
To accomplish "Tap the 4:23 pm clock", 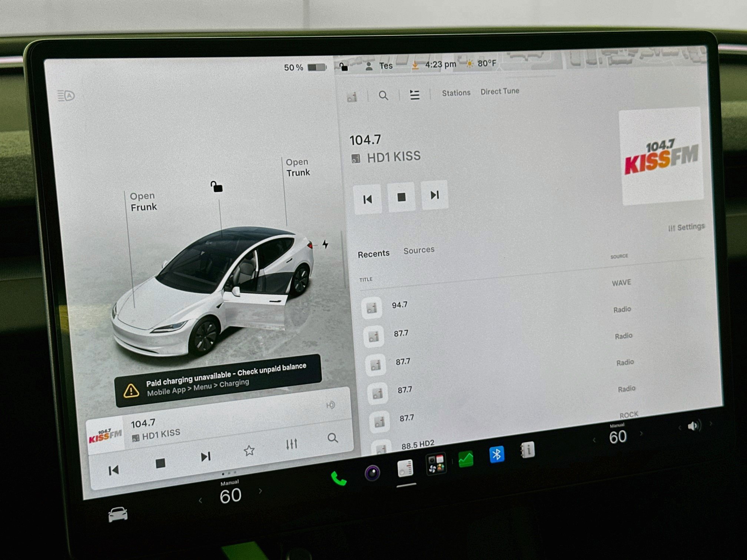I will (441, 64).
